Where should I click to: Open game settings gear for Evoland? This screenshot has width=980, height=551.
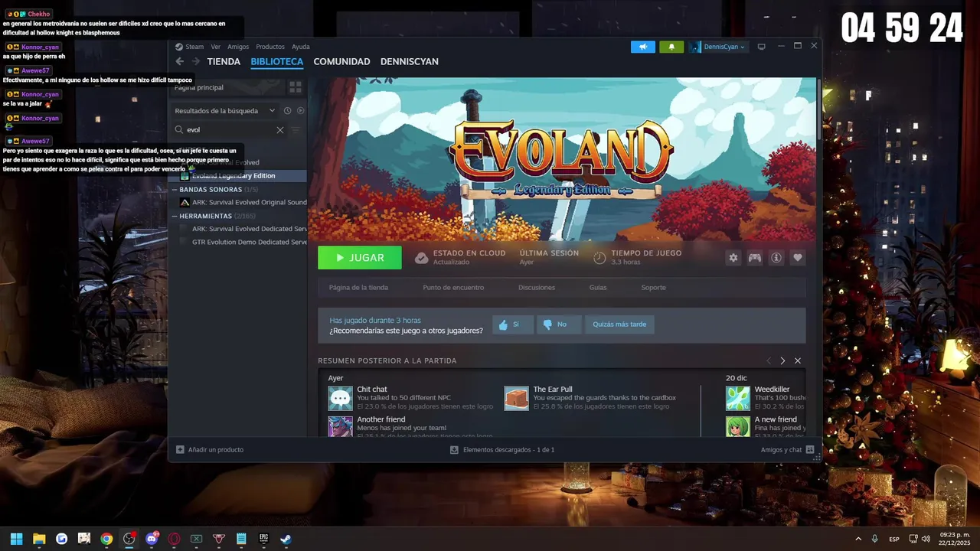coord(733,258)
